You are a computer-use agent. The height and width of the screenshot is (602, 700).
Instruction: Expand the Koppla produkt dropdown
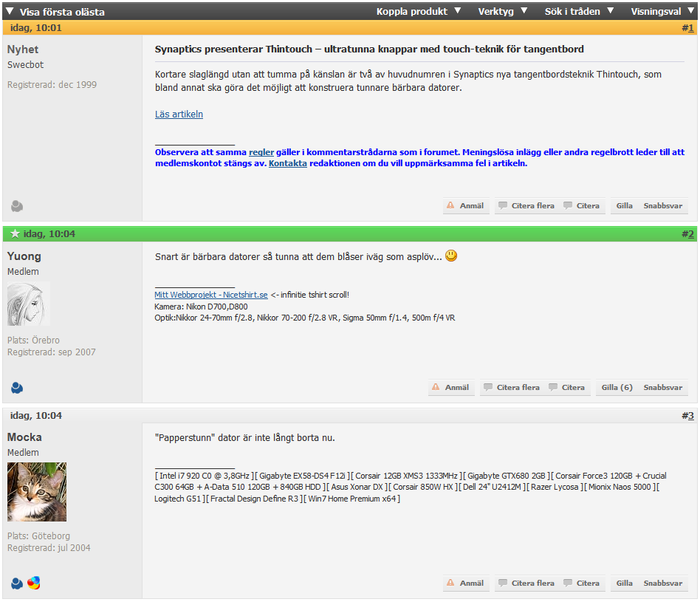click(419, 11)
